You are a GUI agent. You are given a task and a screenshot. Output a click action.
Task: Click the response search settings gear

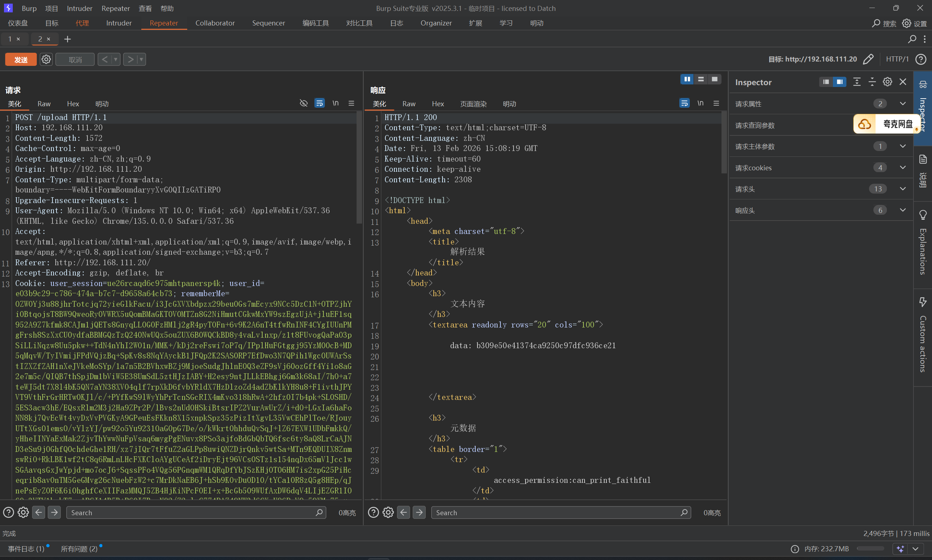point(388,512)
